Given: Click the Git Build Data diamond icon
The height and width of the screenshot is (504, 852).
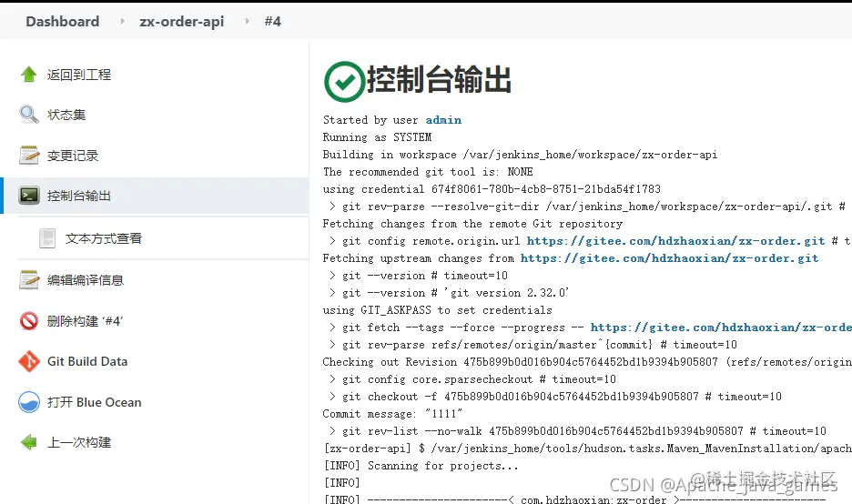Looking at the screenshot, I should click(29, 362).
